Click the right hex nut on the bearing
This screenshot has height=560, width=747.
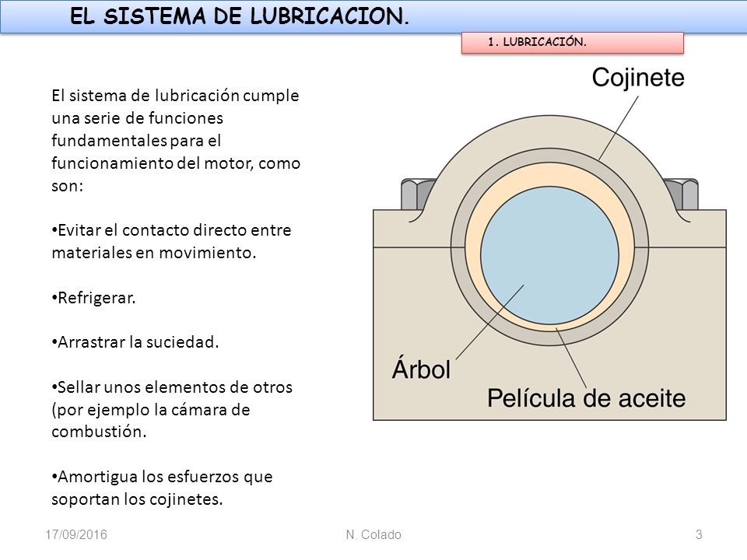pos(682,194)
